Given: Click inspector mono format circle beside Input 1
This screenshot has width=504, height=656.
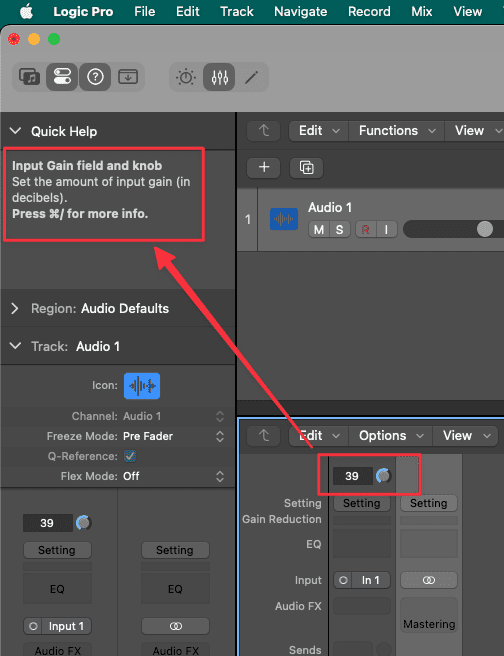Looking at the screenshot, I should pos(33,626).
